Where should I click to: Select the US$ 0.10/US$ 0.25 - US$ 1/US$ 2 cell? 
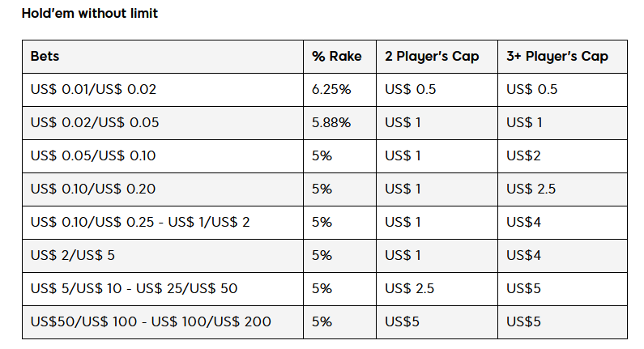tap(140, 223)
